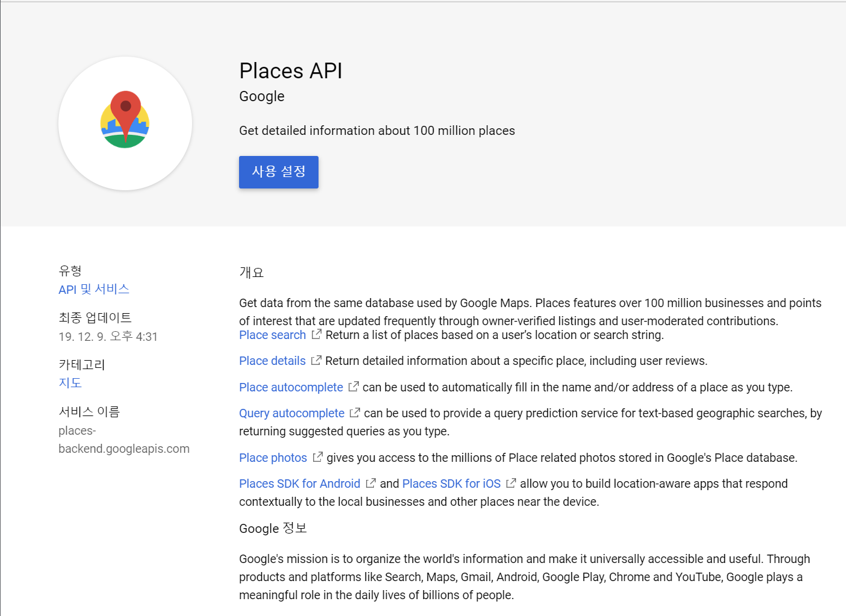Open the API 및 서비스 link
Viewport: 846px width, 616px height.
94,290
